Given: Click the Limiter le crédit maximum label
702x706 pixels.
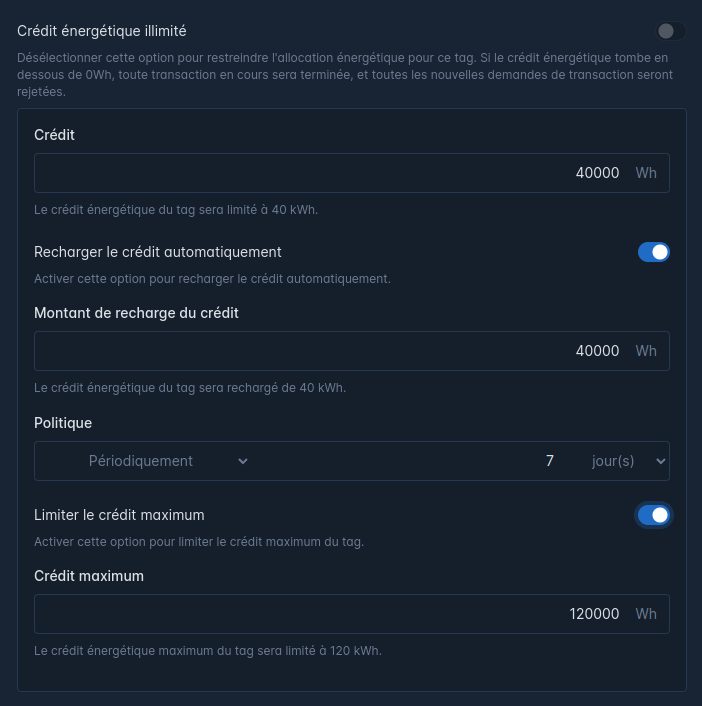Looking at the screenshot, I should (119, 515).
